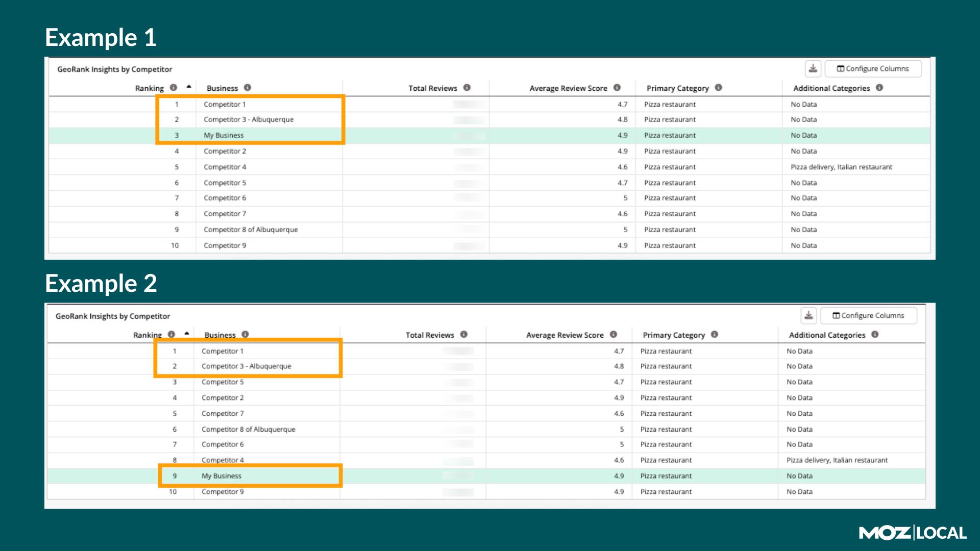Click the MOZ LOCAL logo

pos(913,533)
